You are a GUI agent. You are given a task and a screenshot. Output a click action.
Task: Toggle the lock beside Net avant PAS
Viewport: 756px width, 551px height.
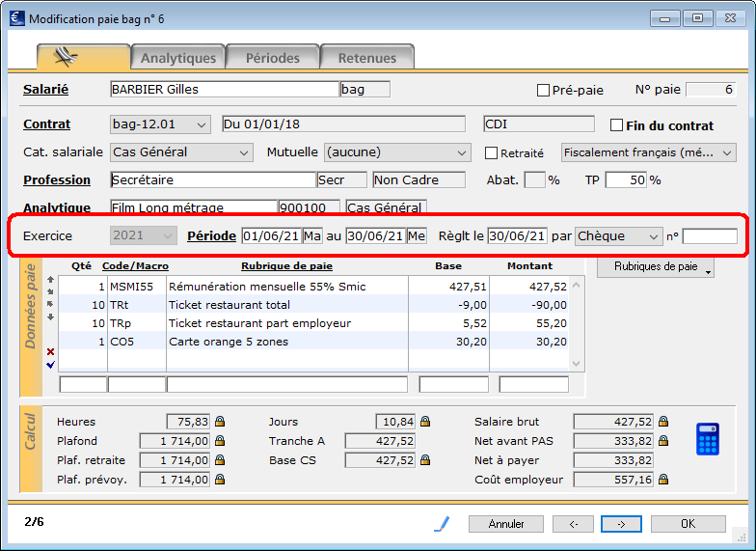click(663, 440)
